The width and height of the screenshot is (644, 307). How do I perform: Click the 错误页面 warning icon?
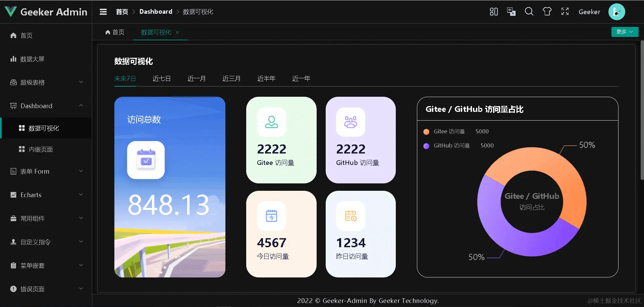tap(13, 289)
